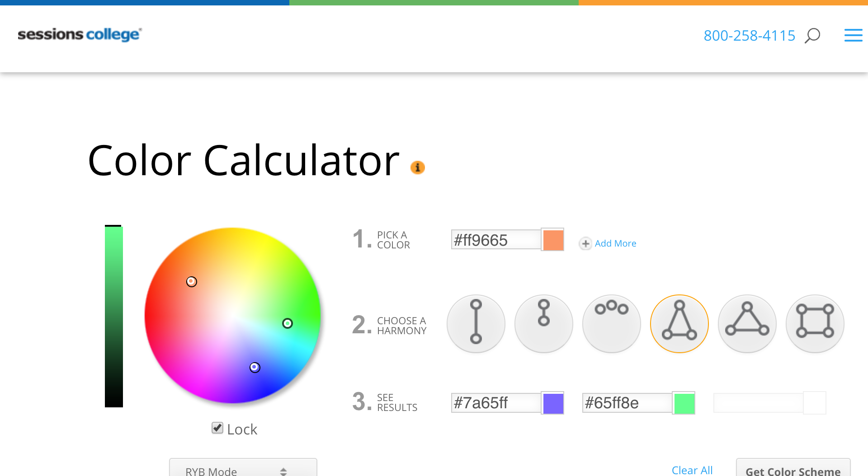Select the analogous harmony icon with three circles
The width and height of the screenshot is (868, 476).
coord(611,323)
